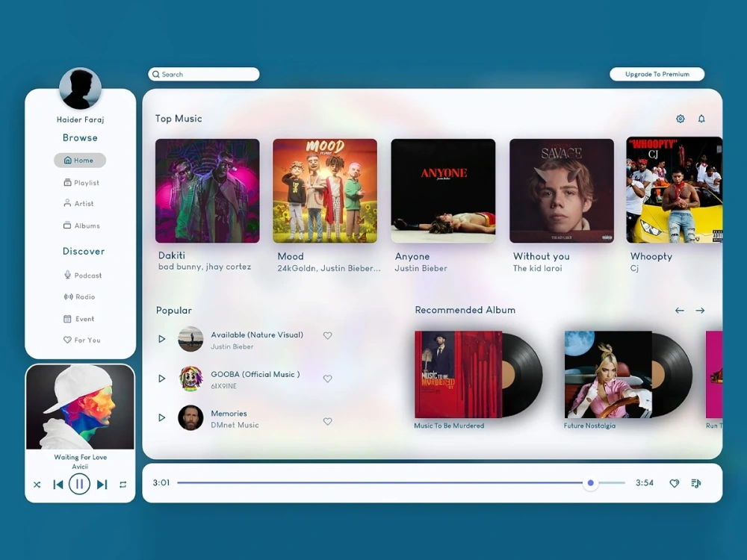Play the Memories track
This screenshot has width=747, height=560.
162,417
